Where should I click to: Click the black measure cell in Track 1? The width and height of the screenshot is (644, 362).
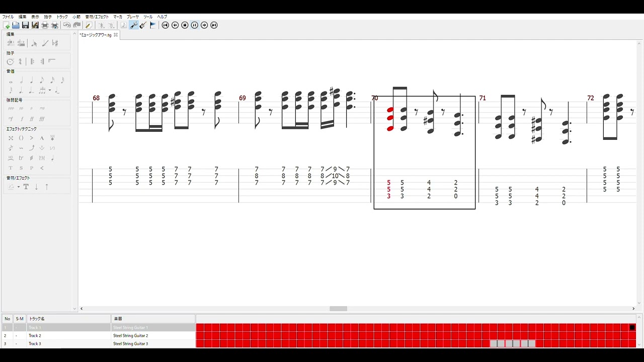[x=632, y=327]
